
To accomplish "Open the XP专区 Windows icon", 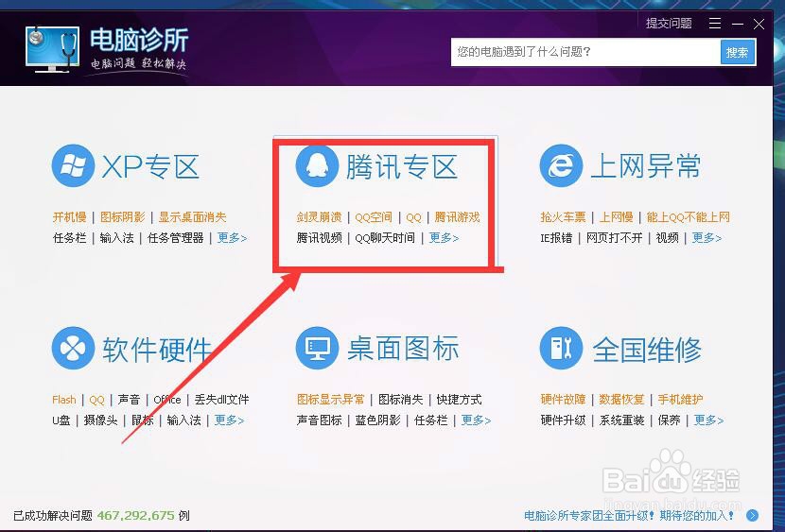I will pyautogui.click(x=73, y=166).
